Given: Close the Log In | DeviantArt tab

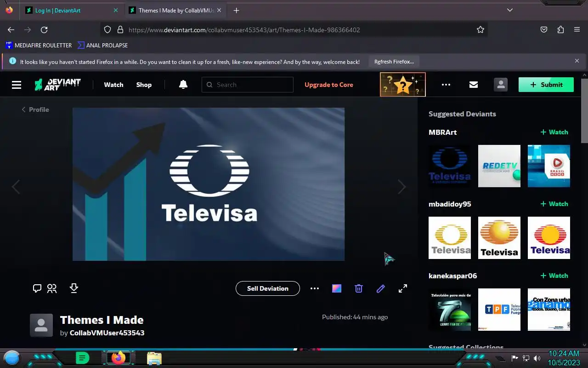Looking at the screenshot, I should point(116,10).
